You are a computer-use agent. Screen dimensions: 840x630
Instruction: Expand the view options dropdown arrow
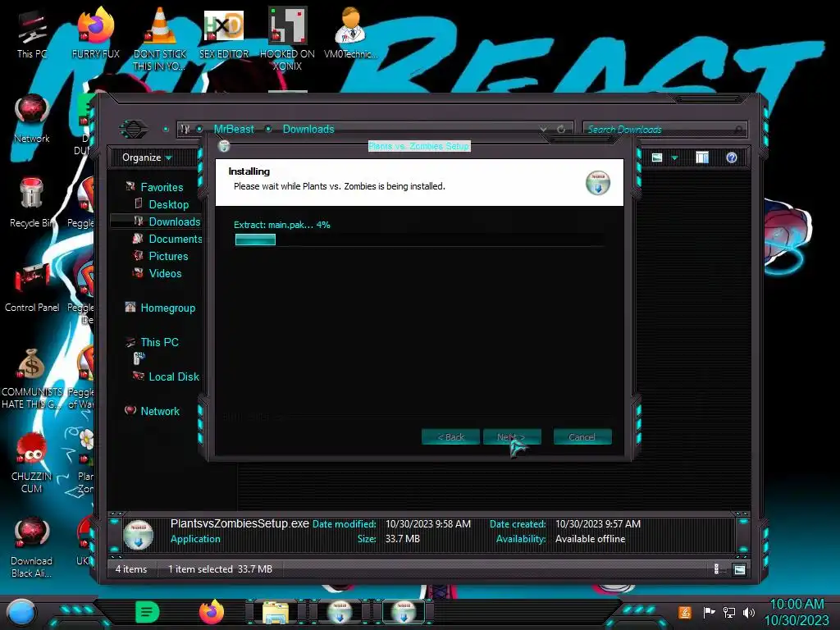pos(674,157)
